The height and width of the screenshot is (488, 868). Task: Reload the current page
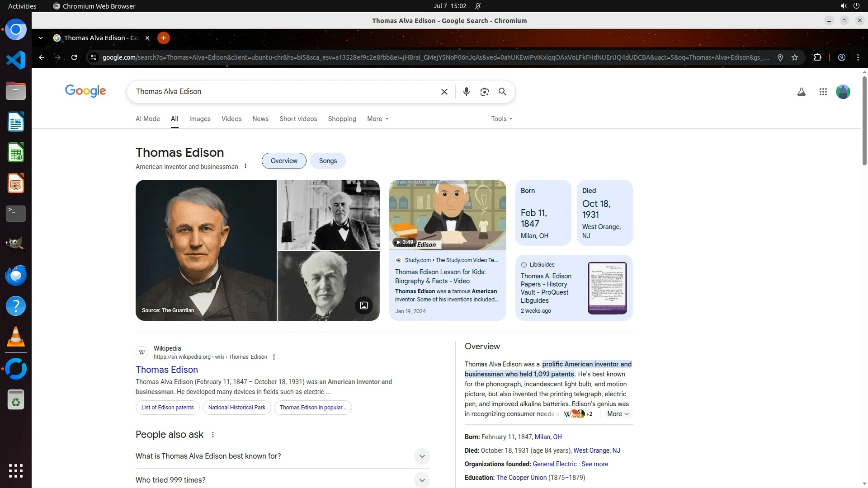point(74,57)
